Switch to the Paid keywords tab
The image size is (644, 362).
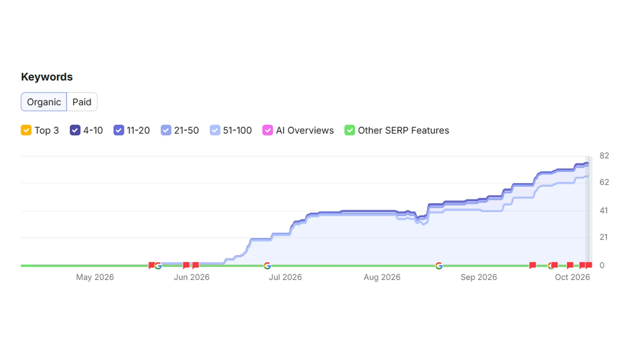pos(82,102)
